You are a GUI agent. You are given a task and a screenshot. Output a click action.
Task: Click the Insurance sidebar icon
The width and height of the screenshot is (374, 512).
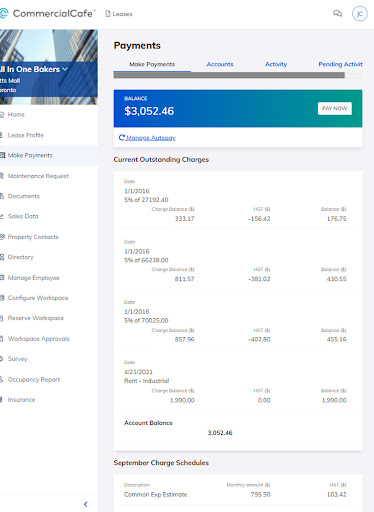click(x=2, y=399)
